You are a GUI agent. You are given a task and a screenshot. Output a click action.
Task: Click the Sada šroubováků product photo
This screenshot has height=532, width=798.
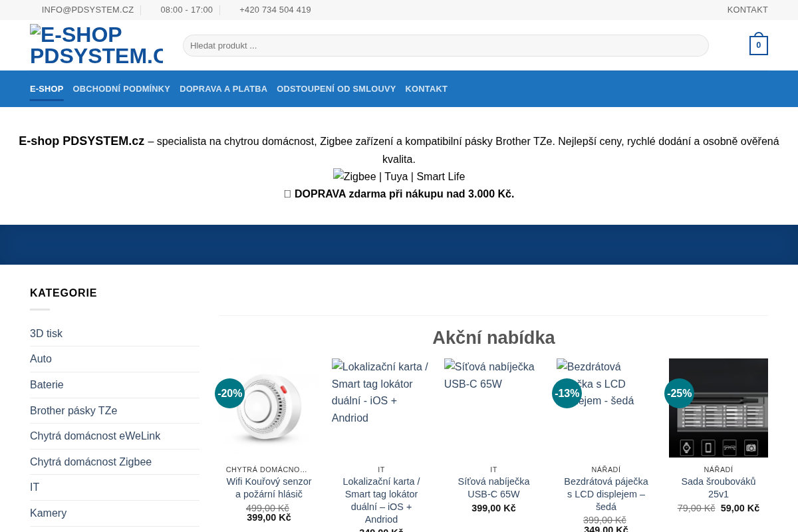[718, 408]
